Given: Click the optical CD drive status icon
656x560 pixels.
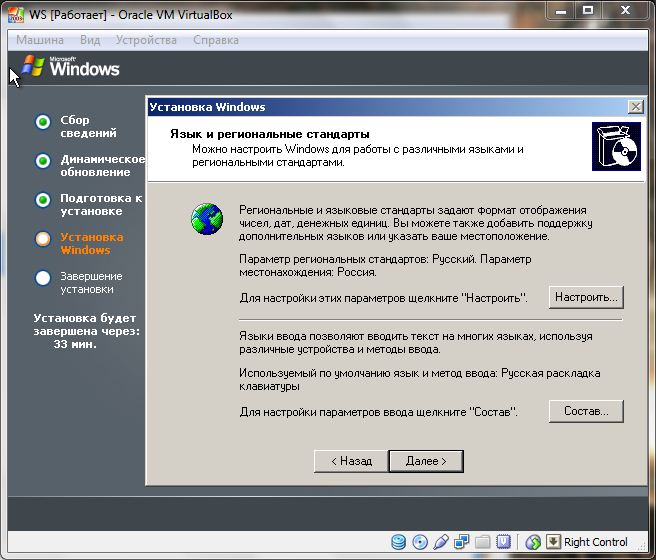Looking at the screenshot, I should pos(420,542).
